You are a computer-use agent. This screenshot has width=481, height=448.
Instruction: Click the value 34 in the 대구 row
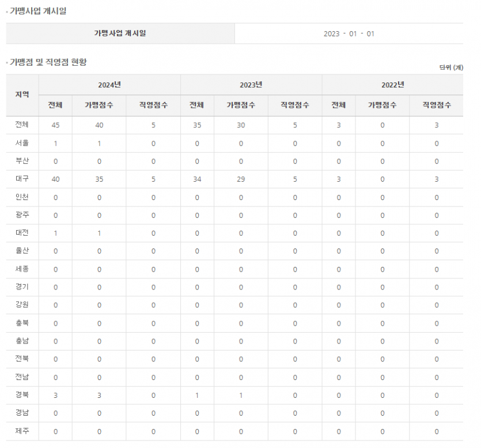pyautogui.click(x=197, y=179)
